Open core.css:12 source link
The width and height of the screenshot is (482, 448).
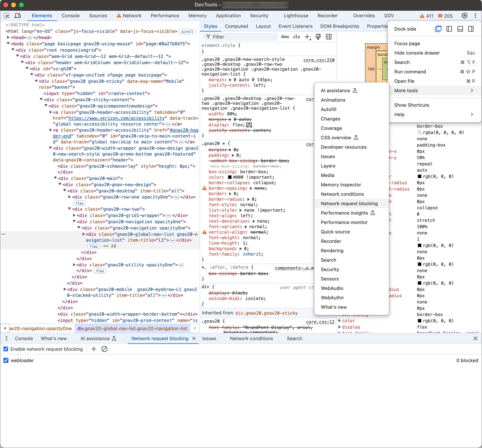pyautogui.click(x=320, y=322)
